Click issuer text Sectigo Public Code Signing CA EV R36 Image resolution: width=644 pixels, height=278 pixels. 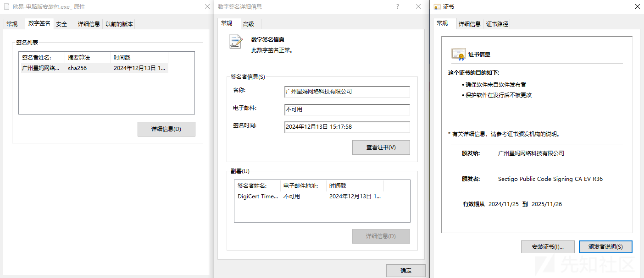tap(550, 179)
